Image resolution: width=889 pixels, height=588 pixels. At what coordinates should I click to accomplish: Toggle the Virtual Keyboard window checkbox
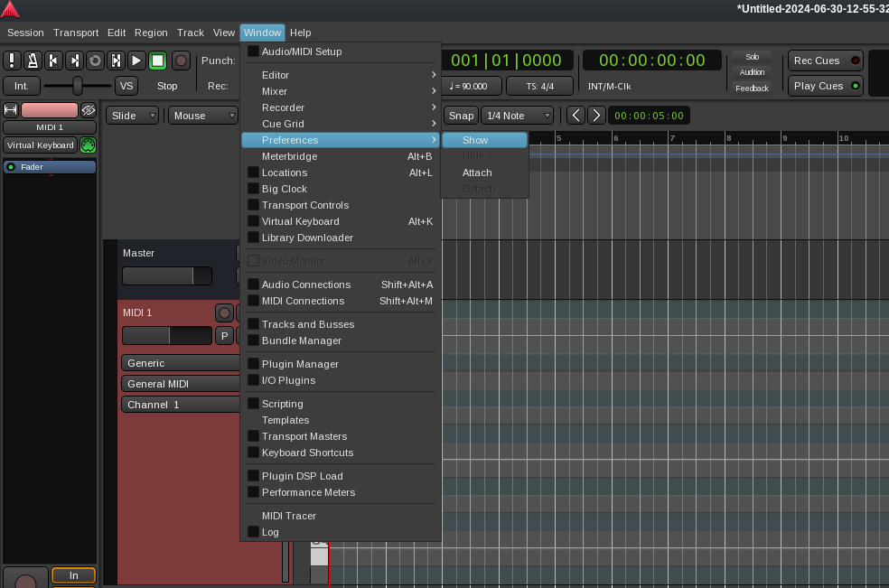coord(254,221)
